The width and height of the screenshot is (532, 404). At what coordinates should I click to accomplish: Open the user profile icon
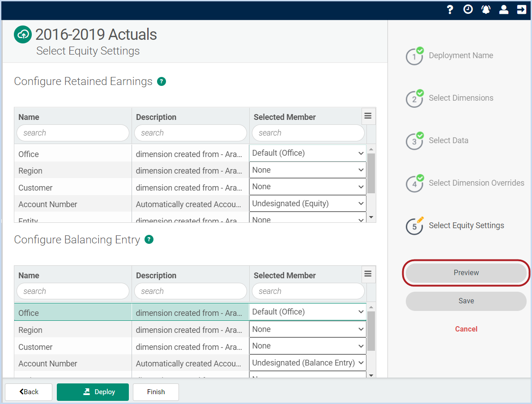pyautogui.click(x=504, y=9)
